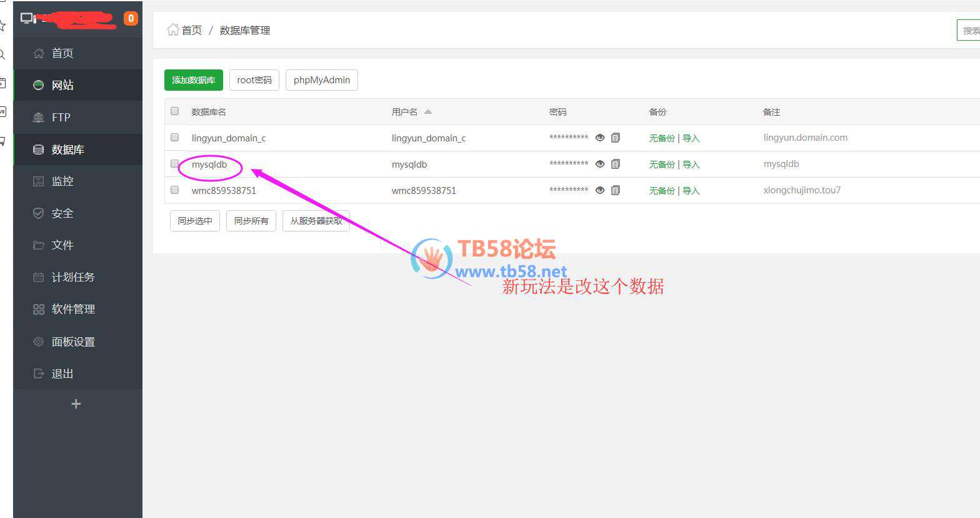Screen dimensions: 980x518
Task: Copy password of lingyun_domain_c database
Action: click(616, 138)
